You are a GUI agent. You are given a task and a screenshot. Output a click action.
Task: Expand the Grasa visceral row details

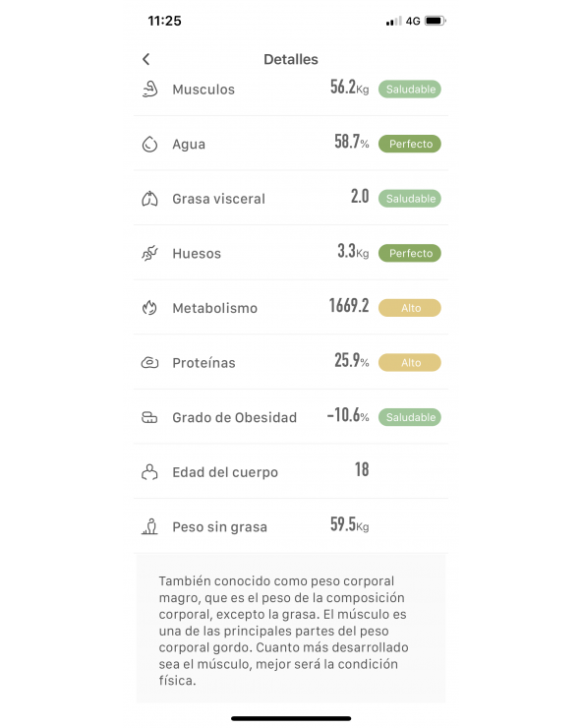[x=291, y=199]
